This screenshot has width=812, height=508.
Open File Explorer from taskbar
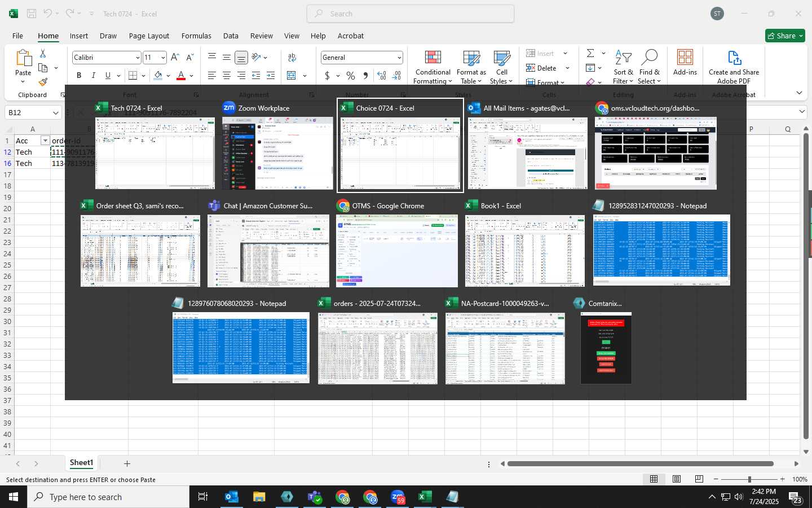259,497
